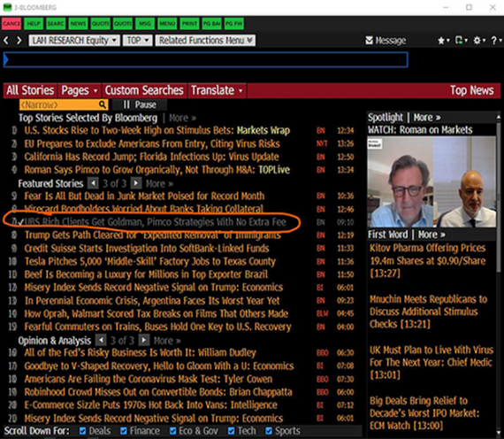Toggle the Finance checkbox

[x=124, y=431]
